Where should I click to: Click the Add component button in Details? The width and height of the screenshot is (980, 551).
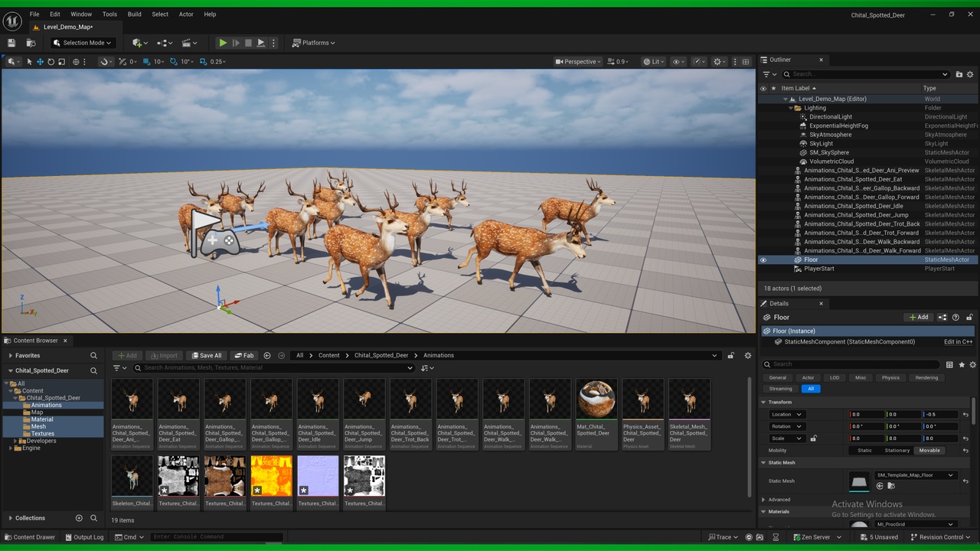[x=919, y=317]
